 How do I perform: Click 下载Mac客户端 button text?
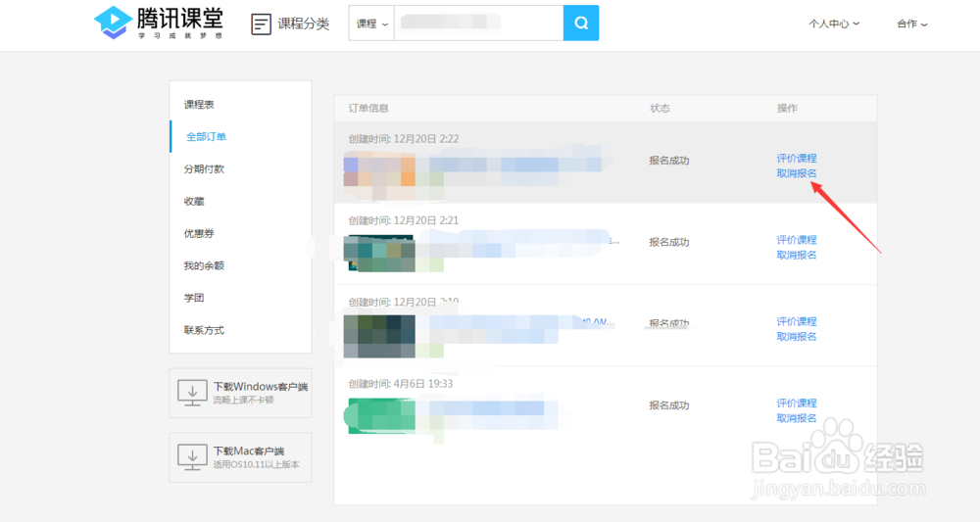coord(249,451)
